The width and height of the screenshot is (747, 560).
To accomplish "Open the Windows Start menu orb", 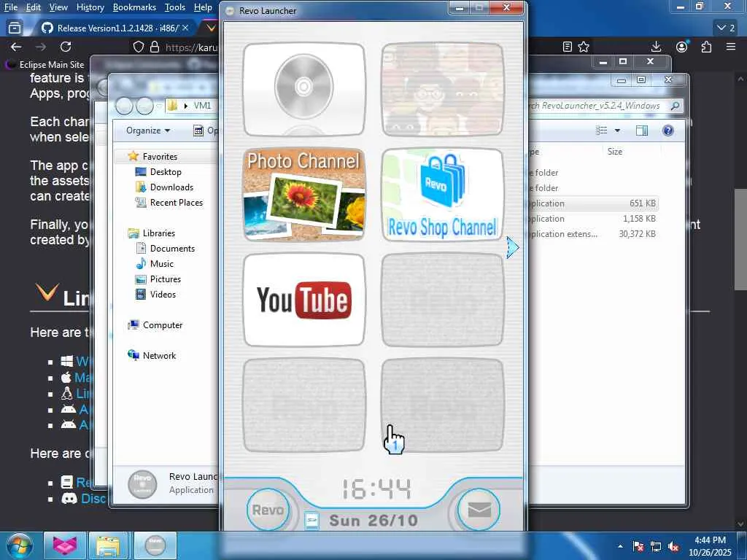I will 20,545.
